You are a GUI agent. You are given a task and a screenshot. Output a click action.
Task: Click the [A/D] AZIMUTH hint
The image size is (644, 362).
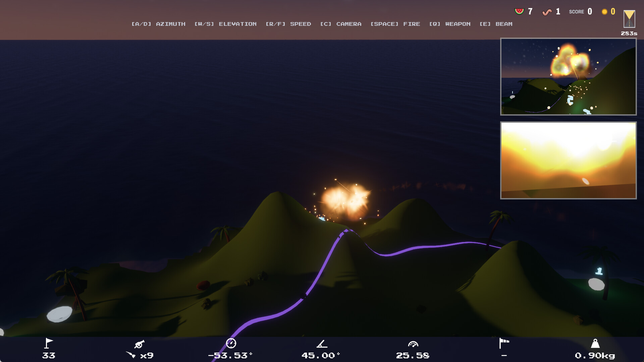click(x=158, y=24)
